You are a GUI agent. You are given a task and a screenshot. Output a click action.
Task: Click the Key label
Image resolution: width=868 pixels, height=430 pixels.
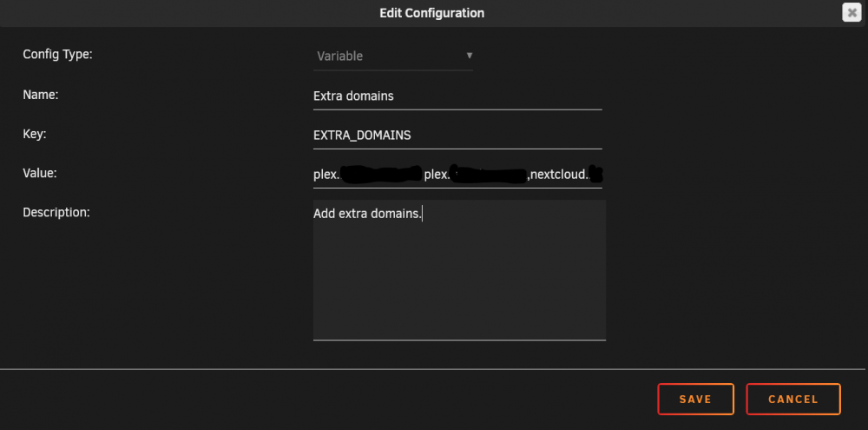[x=35, y=134]
